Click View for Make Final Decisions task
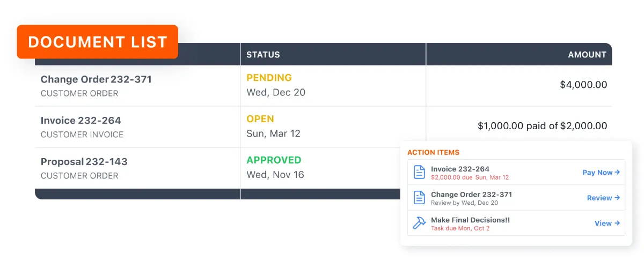 (x=607, y=223)
